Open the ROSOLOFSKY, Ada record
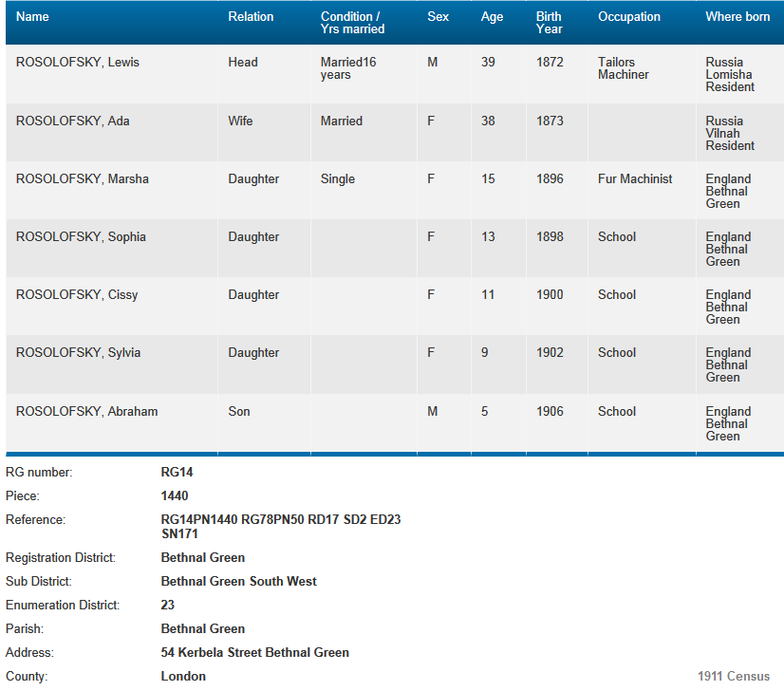This screenshot has height=691, width=784. click(x=73, y=121)
